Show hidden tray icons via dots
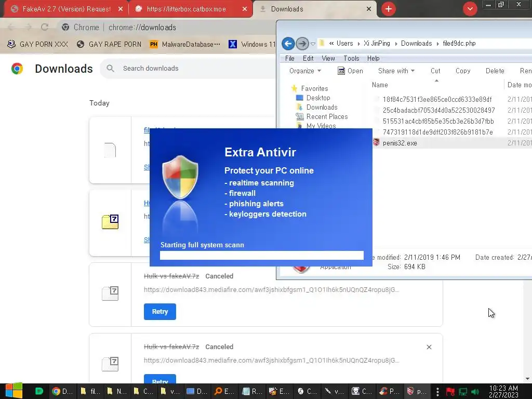Screen dimensions: 532x399 tap(437, 392)
